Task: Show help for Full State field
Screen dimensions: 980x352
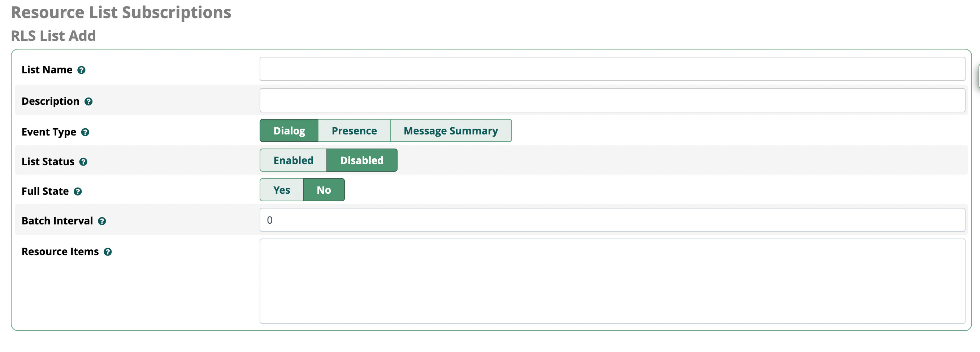Action: [x=78, y=192]
